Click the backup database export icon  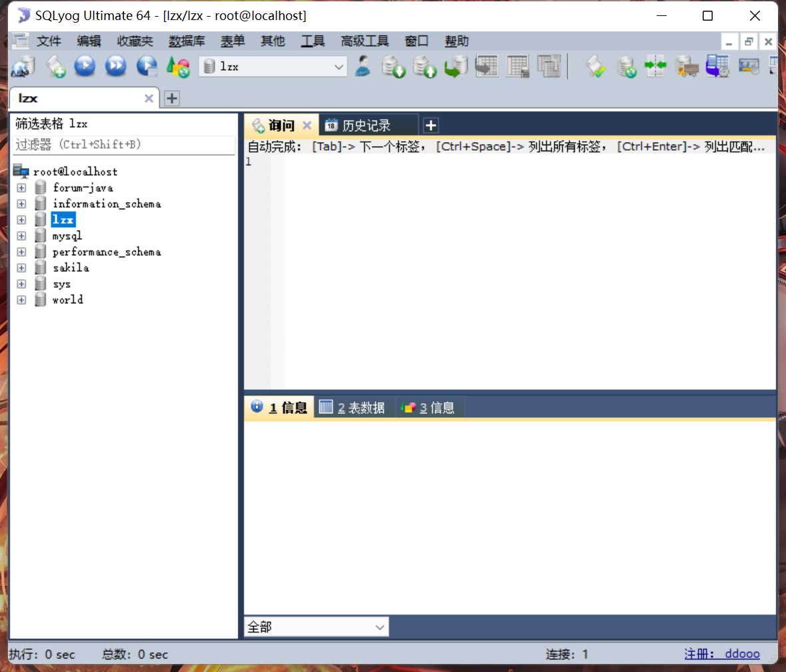click(x=425, y=66)
